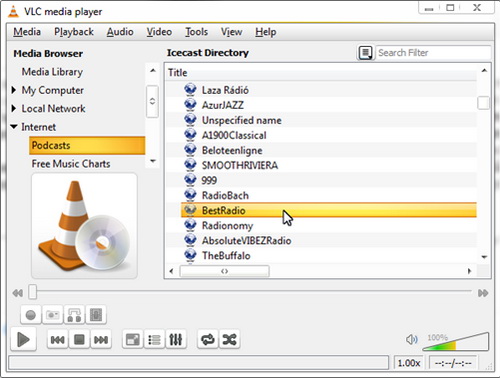Toggle shuffle random playback

click(x=229, y=339)
